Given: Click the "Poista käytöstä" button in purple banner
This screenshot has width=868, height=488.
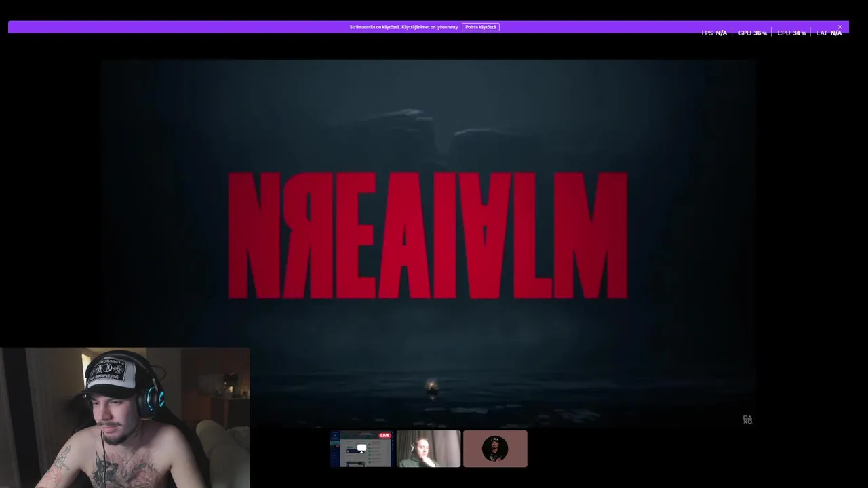Looking at the screenshot, I should pos(481,27).
